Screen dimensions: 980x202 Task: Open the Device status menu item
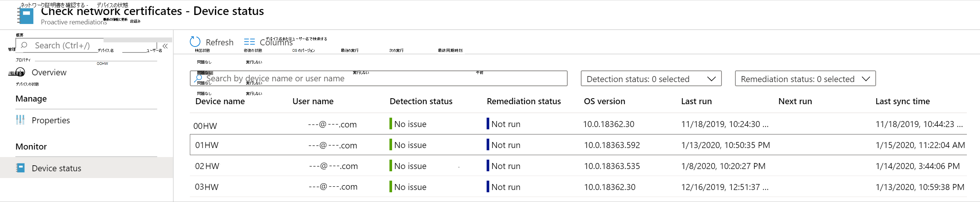[56, 168]
